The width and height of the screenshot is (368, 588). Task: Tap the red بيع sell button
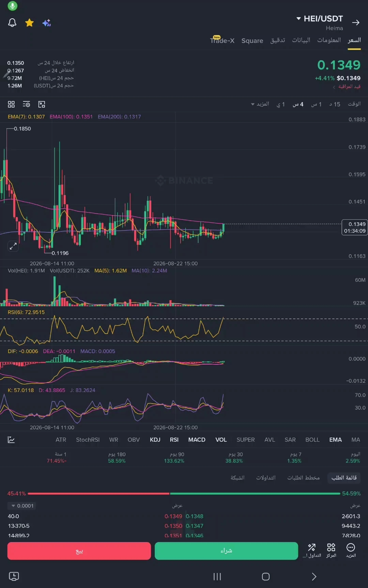coord(79,551)
